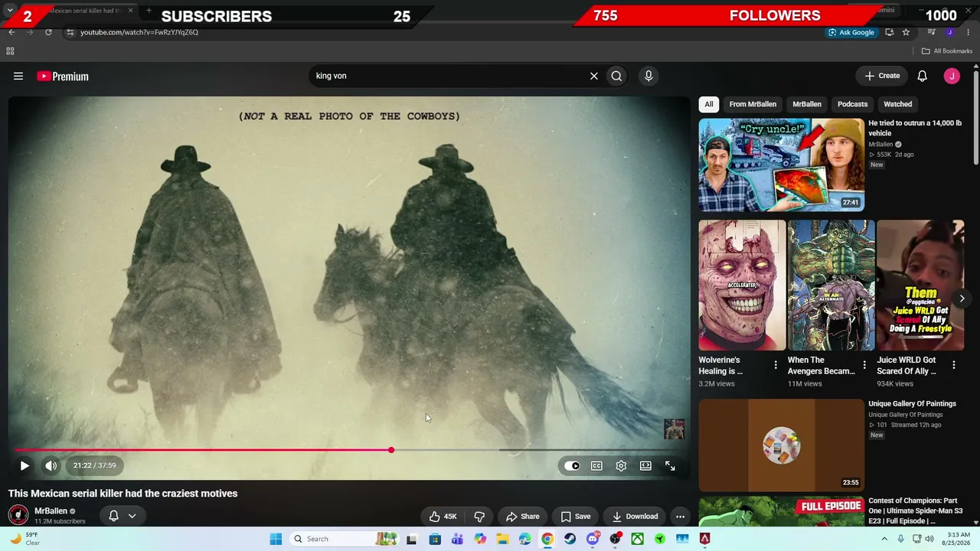Enter full screen mode
The height and width of the screenshot is (551, 980).
click(x=670, y=465)
